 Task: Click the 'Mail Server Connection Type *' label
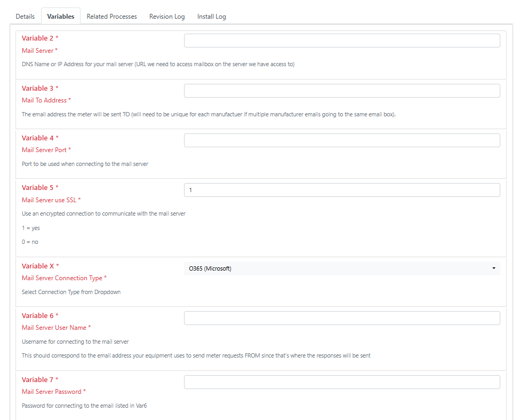[x=64, y=278]
